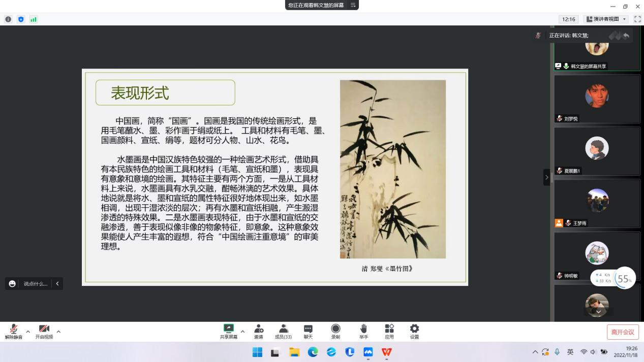This screenshot has height=362, width=644.
Task: Click the green network signal status icon
Action: 34,19
